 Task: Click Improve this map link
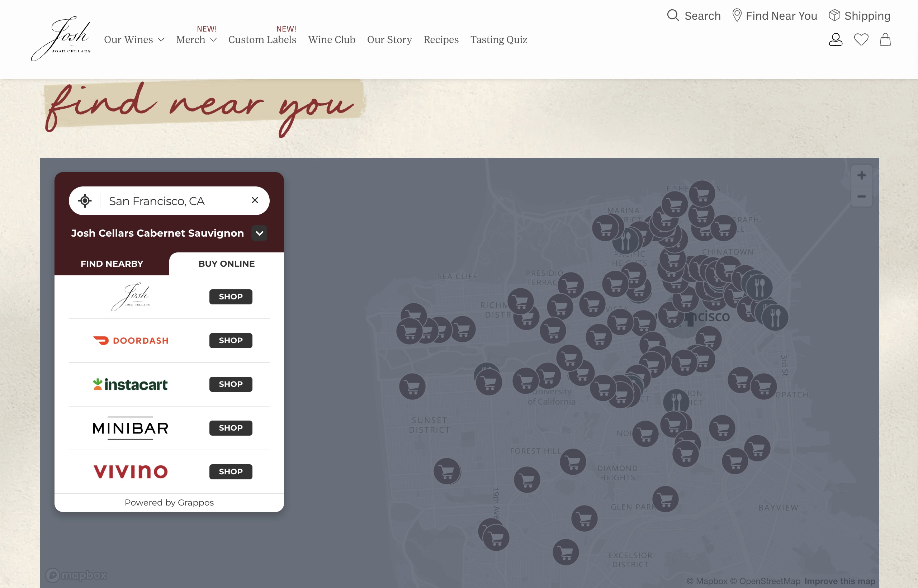[x=839, y=581]
